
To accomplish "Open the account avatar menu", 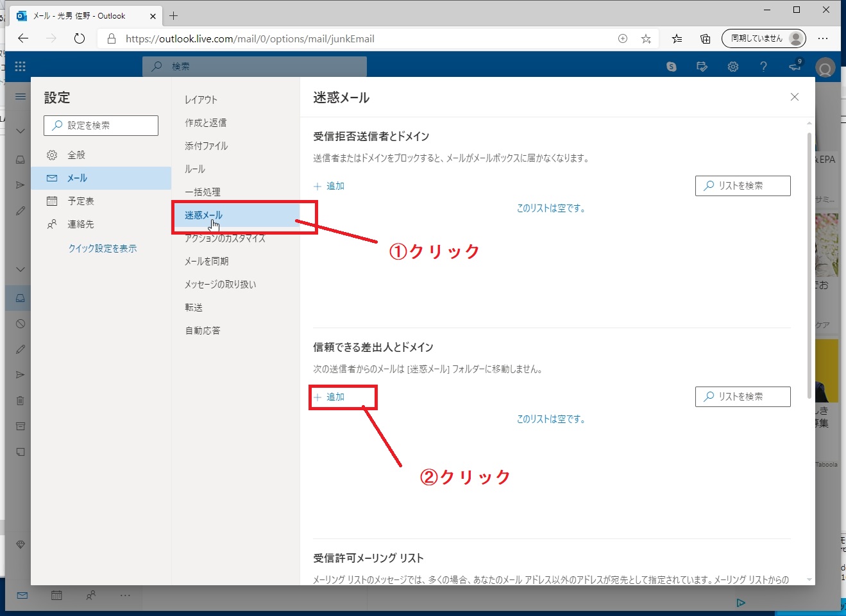I will tap(825, 66).
